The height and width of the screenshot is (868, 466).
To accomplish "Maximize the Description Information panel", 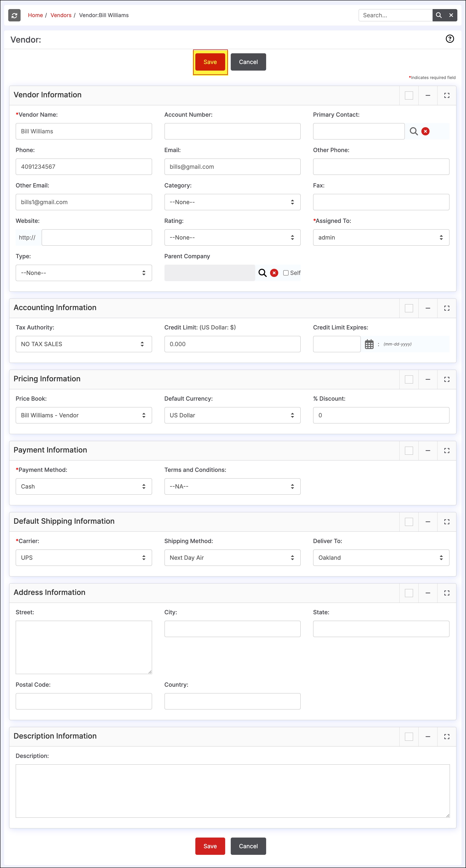I will click(446, 737).
